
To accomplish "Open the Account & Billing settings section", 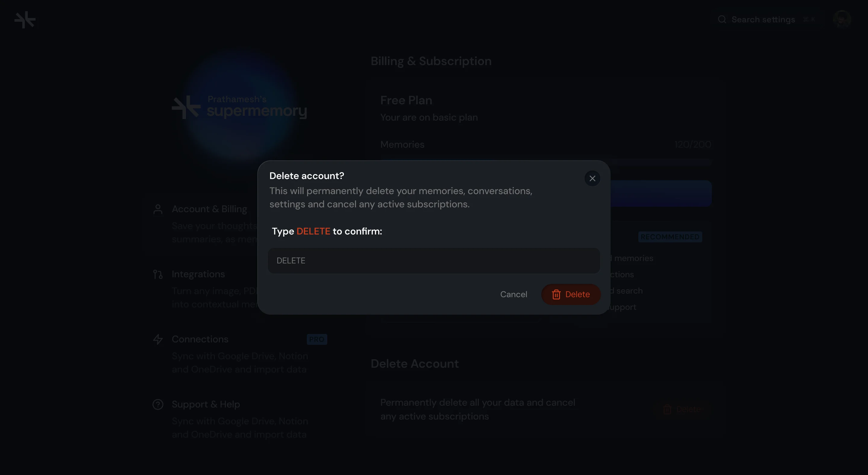I will (x=209, y=209).
